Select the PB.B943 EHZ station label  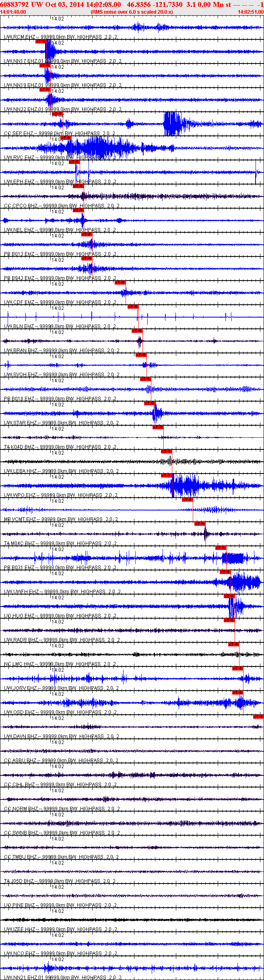[19, 278]
